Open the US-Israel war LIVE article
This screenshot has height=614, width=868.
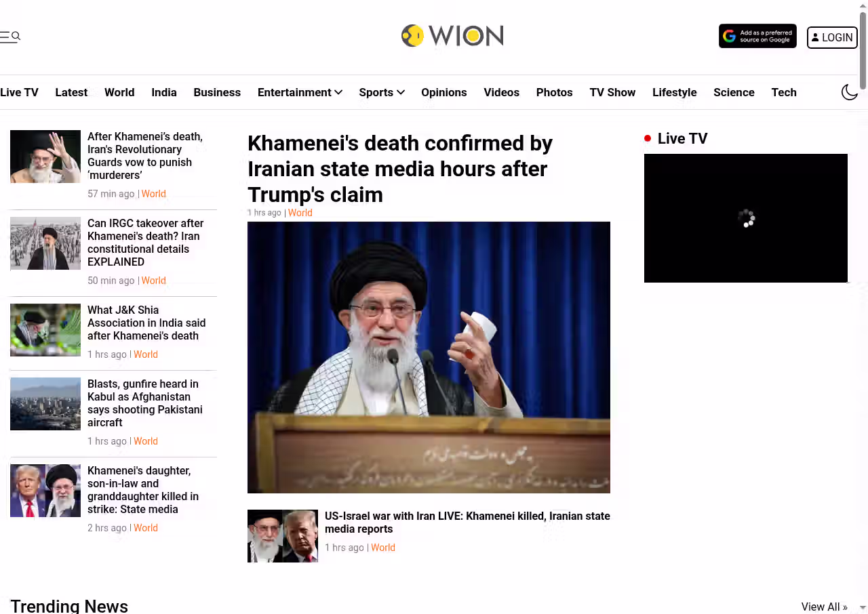467,523
